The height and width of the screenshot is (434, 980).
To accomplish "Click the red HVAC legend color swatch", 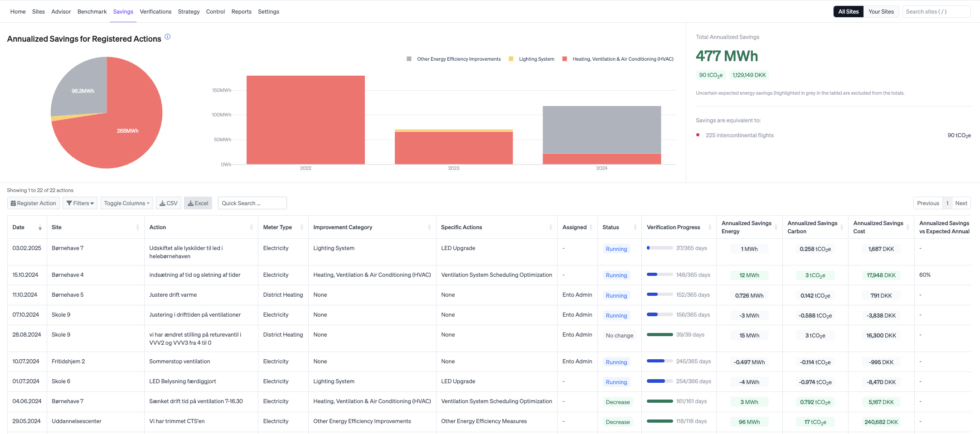I will coord(564,59).
